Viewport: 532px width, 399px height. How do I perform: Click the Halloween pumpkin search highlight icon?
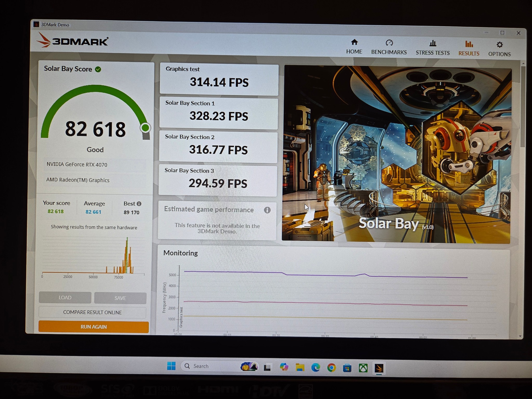[249, 367]
